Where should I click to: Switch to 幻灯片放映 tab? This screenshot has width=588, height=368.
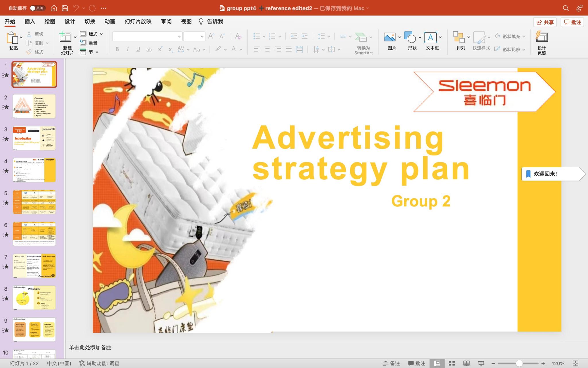[x=138, y=22]
